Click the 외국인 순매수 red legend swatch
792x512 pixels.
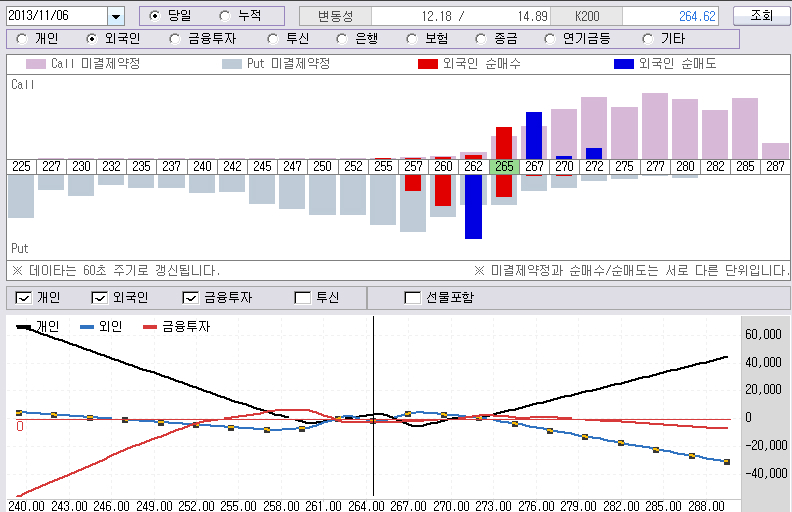[x=427, y=64]
